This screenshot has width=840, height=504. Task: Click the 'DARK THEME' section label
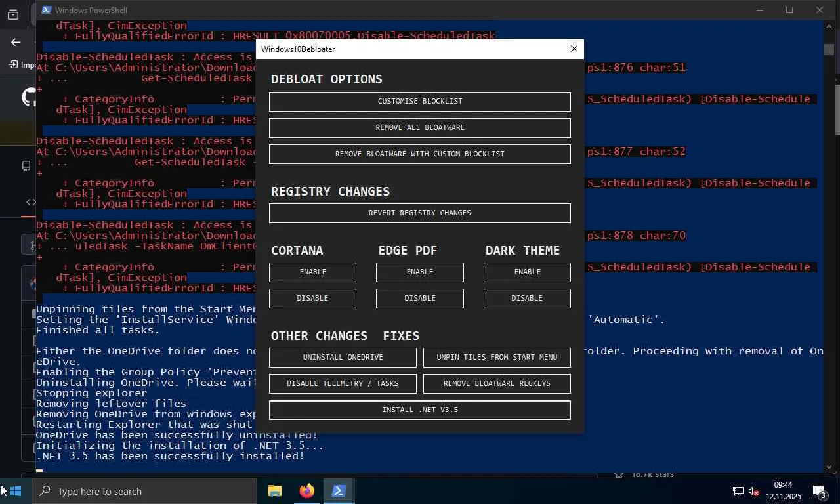523,250
